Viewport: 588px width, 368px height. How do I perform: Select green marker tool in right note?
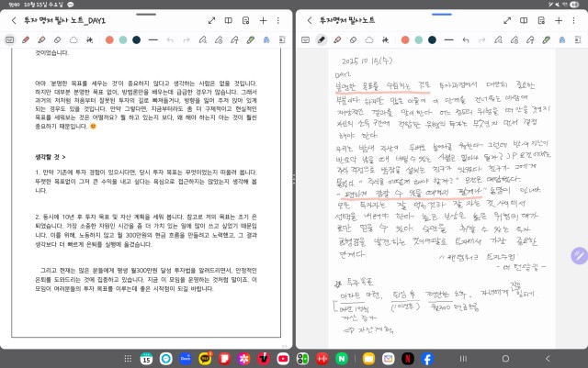546,39
